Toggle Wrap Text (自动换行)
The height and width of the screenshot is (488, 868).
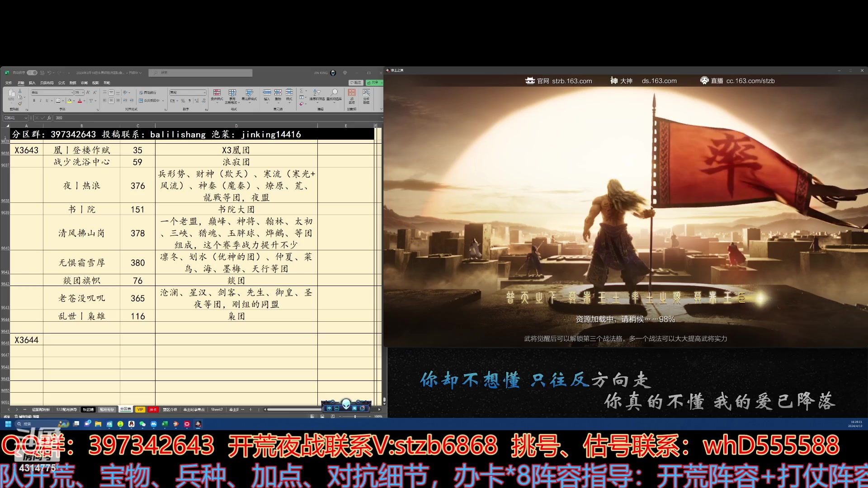coord(147,93)
